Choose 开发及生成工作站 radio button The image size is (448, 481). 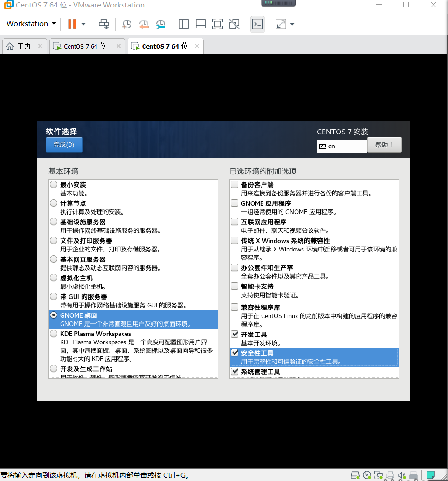click(x=54, y=369)
